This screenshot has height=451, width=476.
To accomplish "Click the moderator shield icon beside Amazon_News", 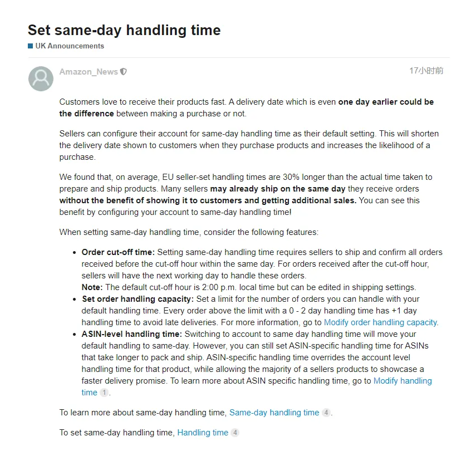I will [x=123, y=72].
